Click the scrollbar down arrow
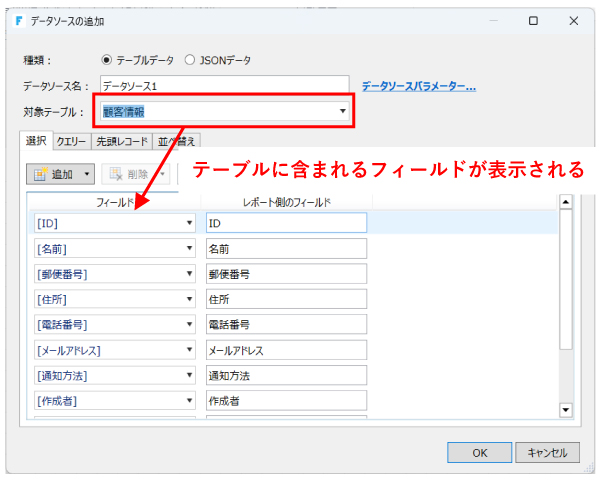Image resolution: width=600 pixels, height=482 pixels. tap(565, 410)
